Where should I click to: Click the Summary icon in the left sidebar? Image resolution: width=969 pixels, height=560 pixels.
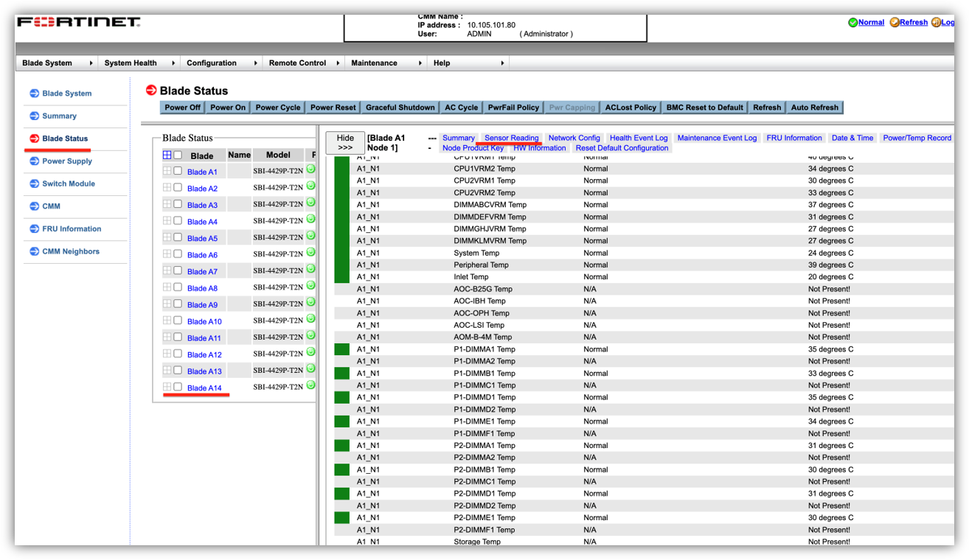34,116
